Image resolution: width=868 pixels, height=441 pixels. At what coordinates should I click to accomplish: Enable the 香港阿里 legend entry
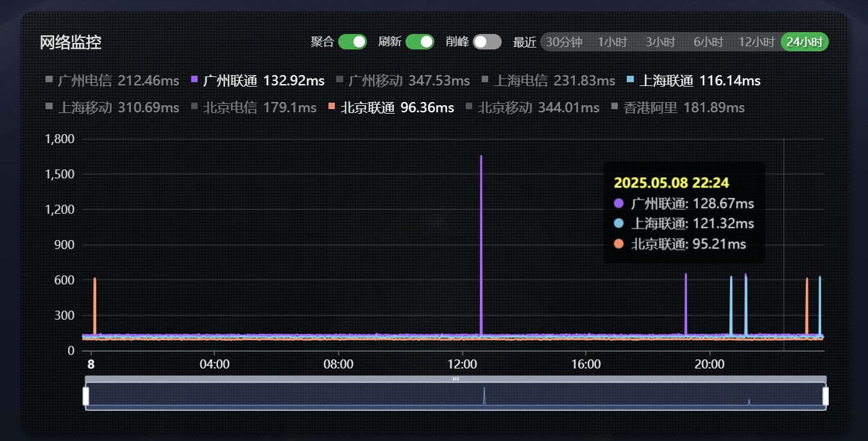pyautogui.click(x=678, y=108)
